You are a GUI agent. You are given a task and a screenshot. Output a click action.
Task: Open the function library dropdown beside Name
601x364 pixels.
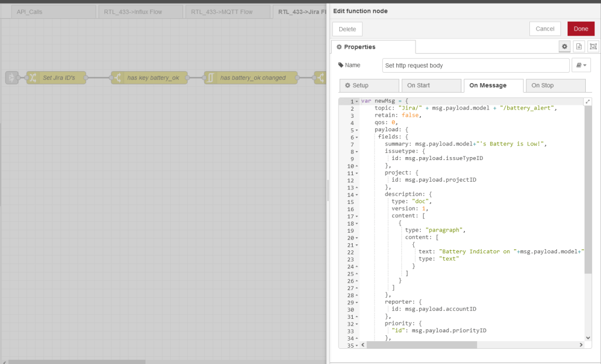[581, 66]
